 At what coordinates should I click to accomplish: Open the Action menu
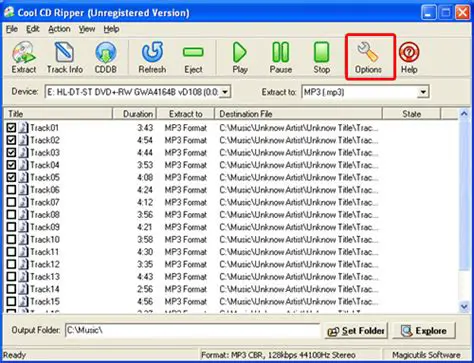click(x=59, y=29)
